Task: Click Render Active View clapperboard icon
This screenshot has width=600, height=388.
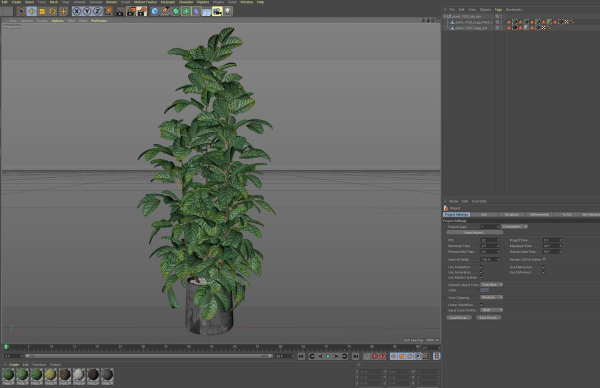Action: point(120,11)
